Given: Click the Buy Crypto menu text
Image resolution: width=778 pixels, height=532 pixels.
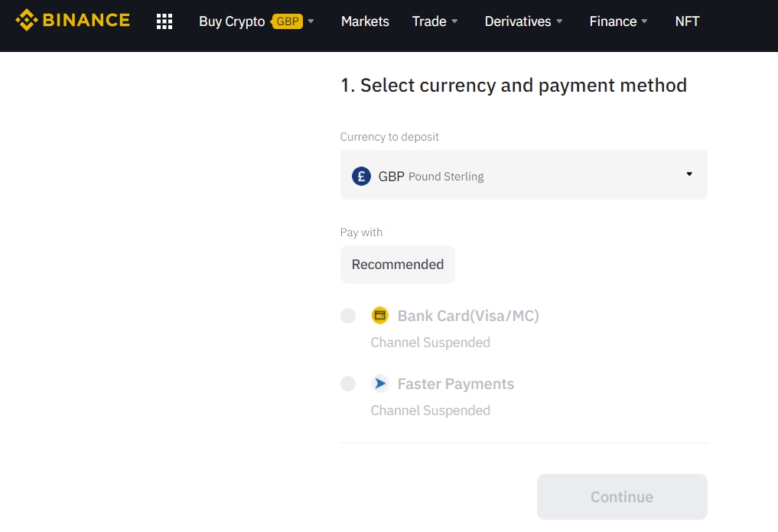Looking at the screenshot, I should pyautogui.click(x=232, y=21).
